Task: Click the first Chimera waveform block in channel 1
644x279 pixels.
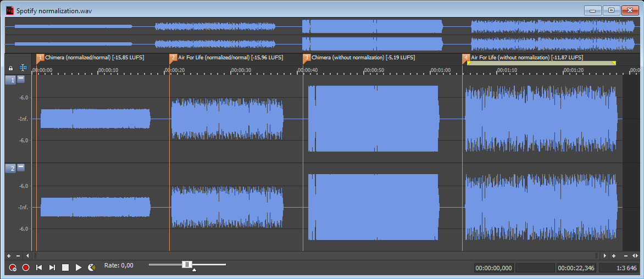Action: tap(95, 119)
